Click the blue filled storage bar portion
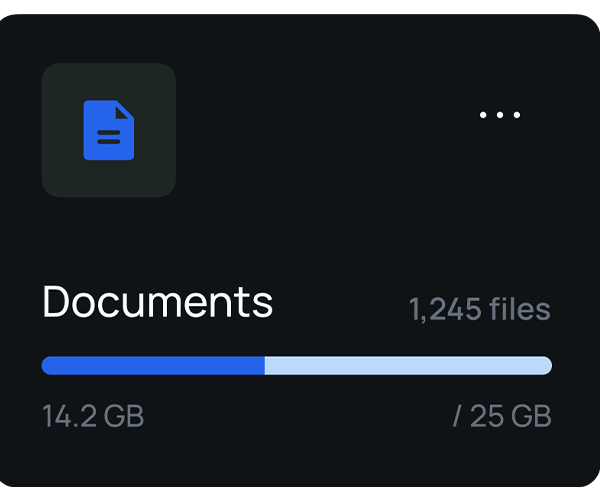Screen dimensions: 600x500 point(152,366)
